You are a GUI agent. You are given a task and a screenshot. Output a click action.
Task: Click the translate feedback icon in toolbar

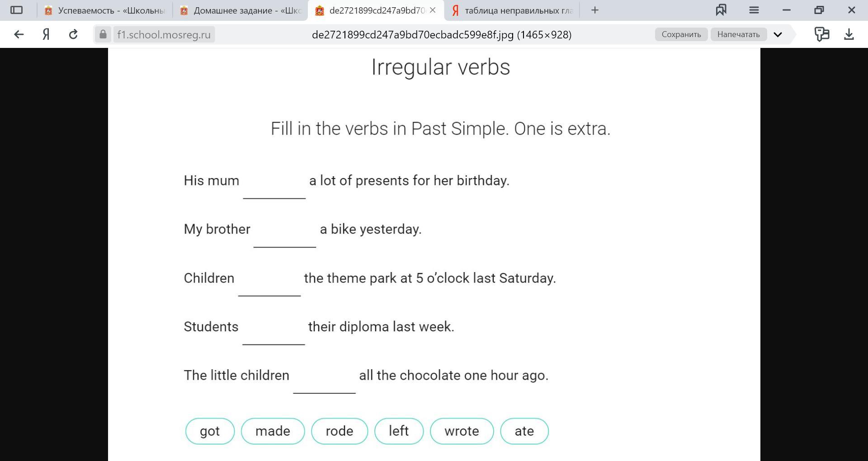[x=821, y=34]
